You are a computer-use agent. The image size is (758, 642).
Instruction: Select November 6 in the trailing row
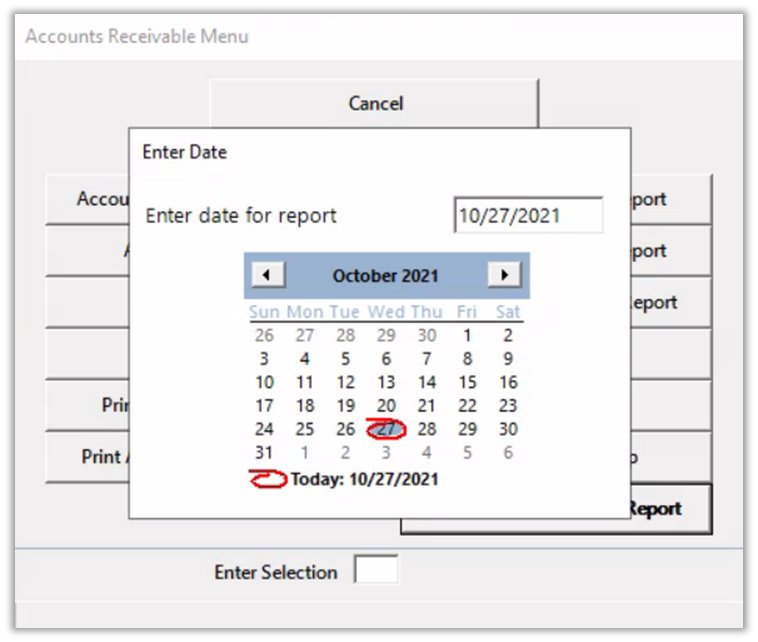tap(508, 452)
